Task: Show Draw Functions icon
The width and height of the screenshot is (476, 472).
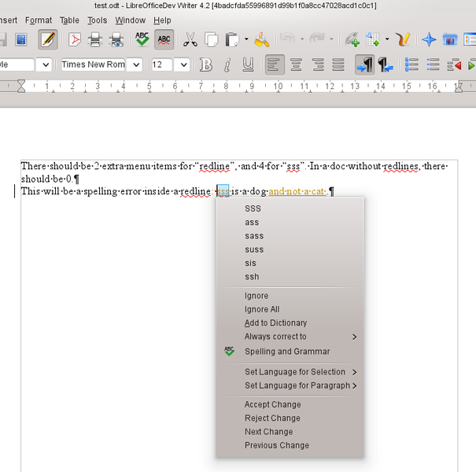Action: 403,40
